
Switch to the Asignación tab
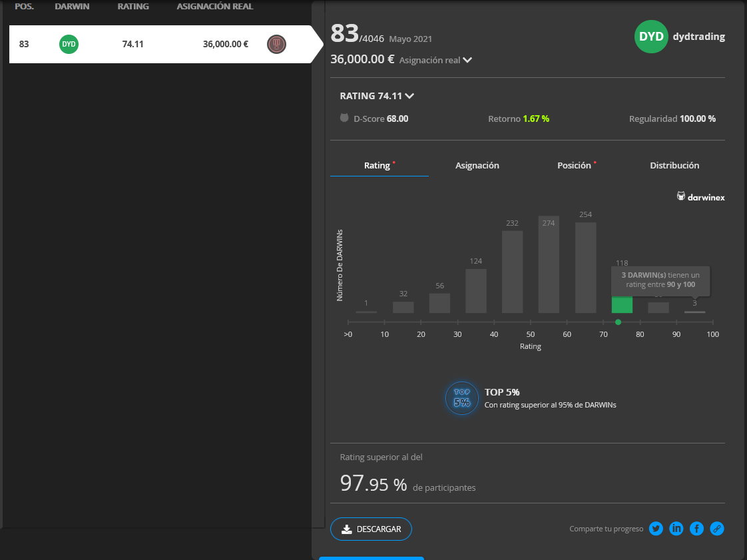[477, 165]
